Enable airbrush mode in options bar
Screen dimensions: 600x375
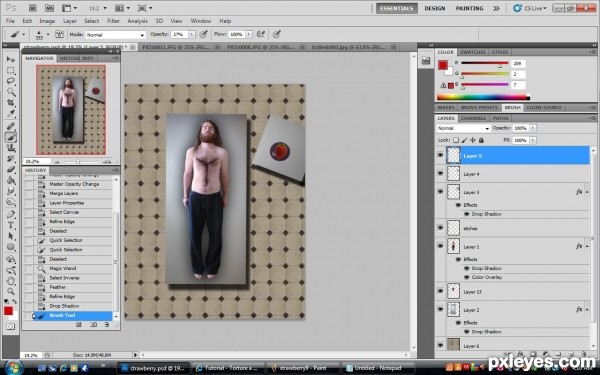[x=261, y=34]
